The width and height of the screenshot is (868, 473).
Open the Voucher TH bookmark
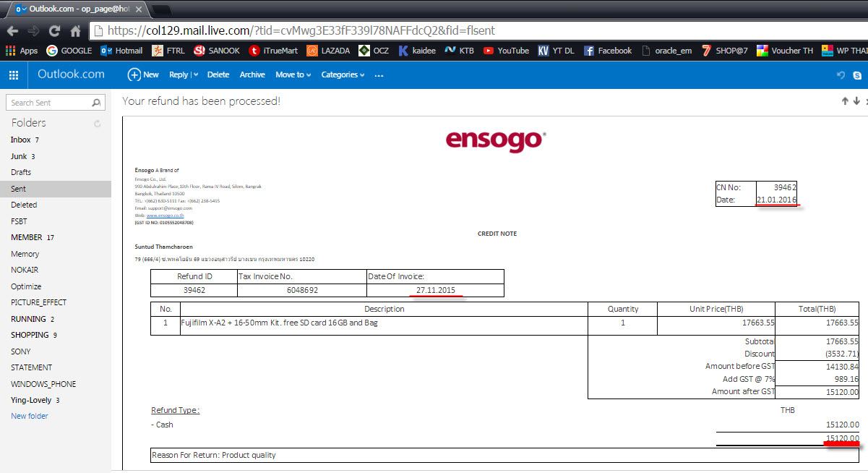[785, 51]
